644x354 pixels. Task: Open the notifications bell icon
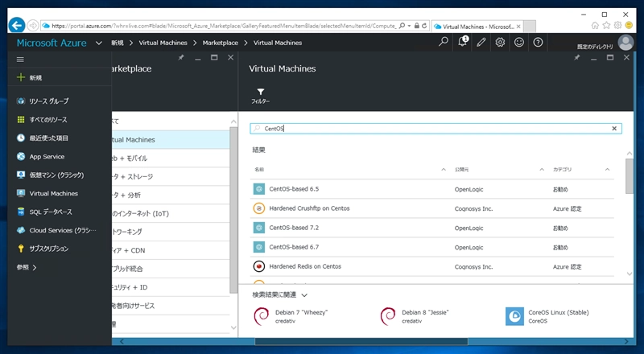click(462, 42)
